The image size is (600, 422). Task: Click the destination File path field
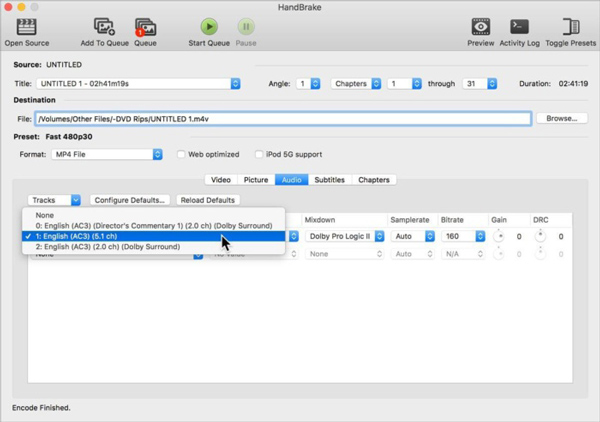tap(283, 119)
